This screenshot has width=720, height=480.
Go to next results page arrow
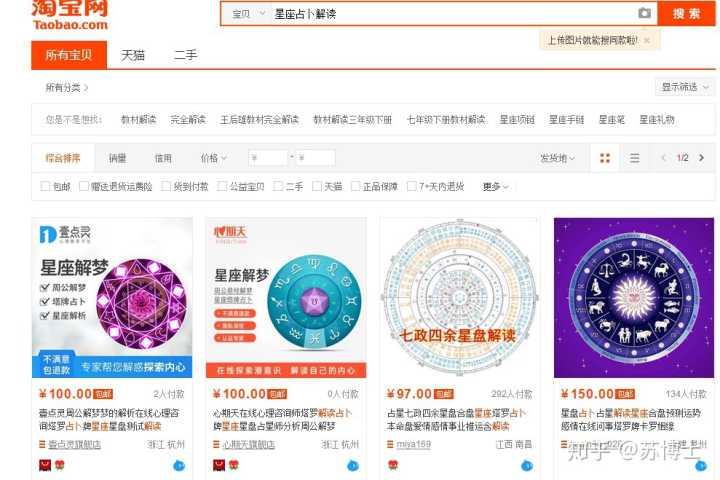pyautogui.click(x=702, y=158)
